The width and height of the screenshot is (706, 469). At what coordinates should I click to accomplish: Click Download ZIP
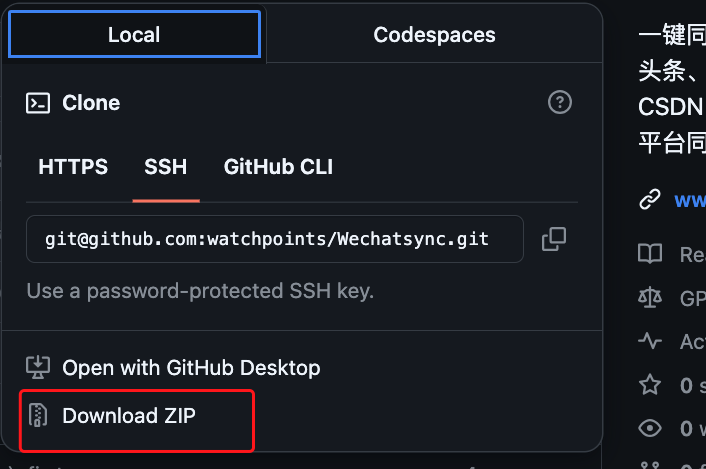[129, 416]
